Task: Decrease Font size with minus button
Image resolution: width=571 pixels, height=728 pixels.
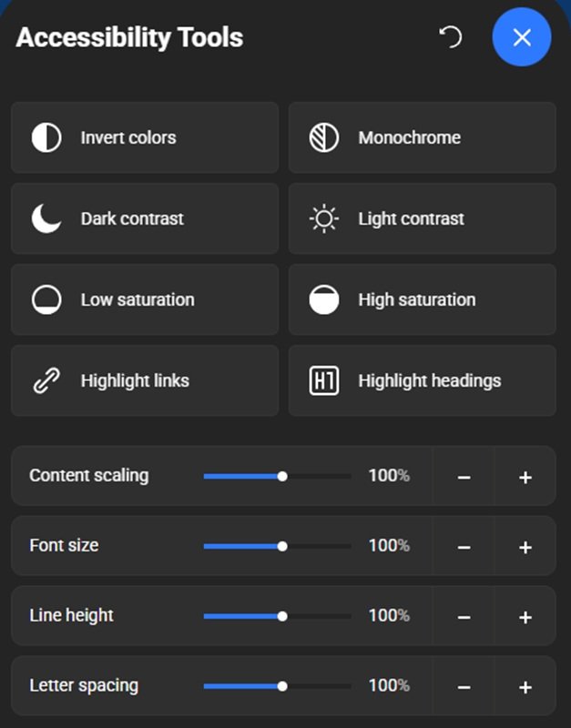Action: 464,547
